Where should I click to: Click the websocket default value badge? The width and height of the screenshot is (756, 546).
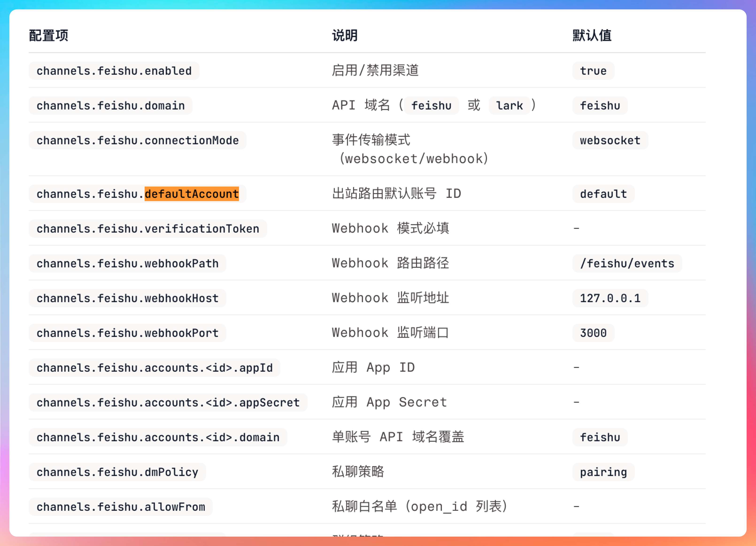pos(610,140)
